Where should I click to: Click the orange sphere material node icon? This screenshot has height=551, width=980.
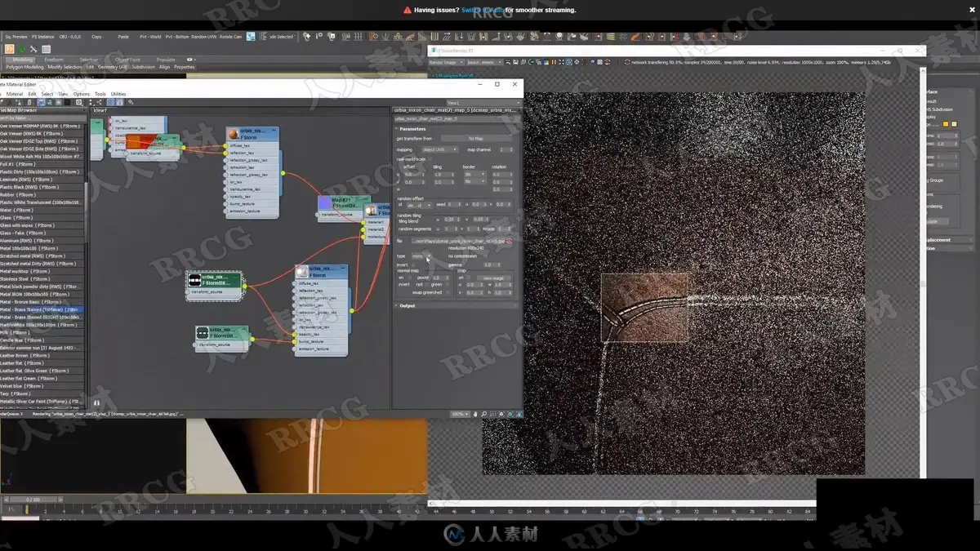click(233, 134)
